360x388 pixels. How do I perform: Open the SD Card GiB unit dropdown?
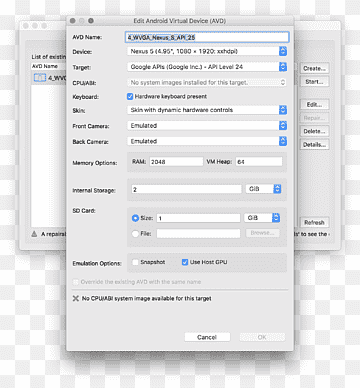tap(262, 218)
